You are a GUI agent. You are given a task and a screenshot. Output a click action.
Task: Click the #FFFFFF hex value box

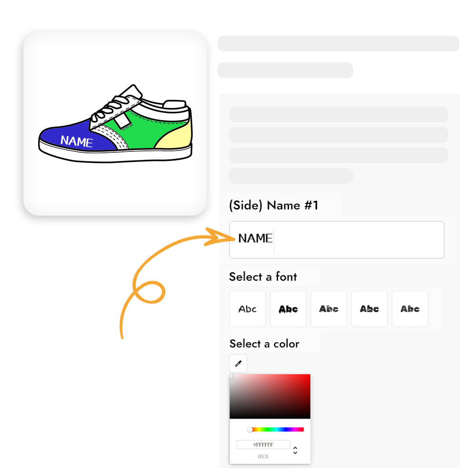(x=263, y=445)
